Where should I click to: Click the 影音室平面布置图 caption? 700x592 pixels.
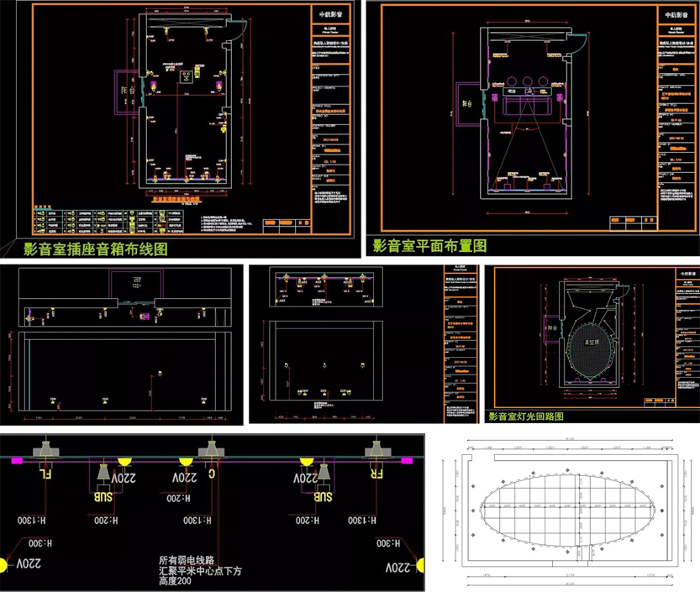(429, 245)
